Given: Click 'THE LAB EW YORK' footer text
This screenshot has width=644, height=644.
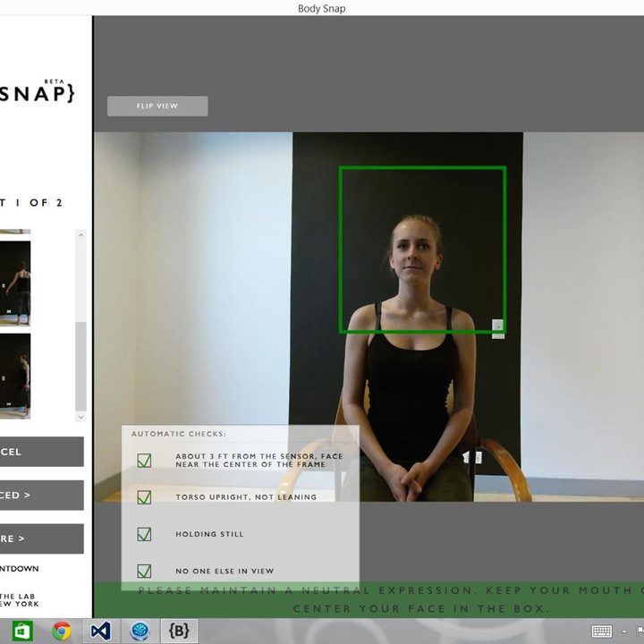Looking at the screenshot, I should pos(20,600).
